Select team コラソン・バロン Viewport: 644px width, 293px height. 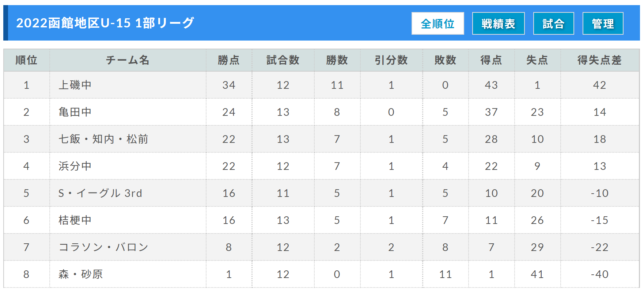pyautogui.click(x=103, y=247)
